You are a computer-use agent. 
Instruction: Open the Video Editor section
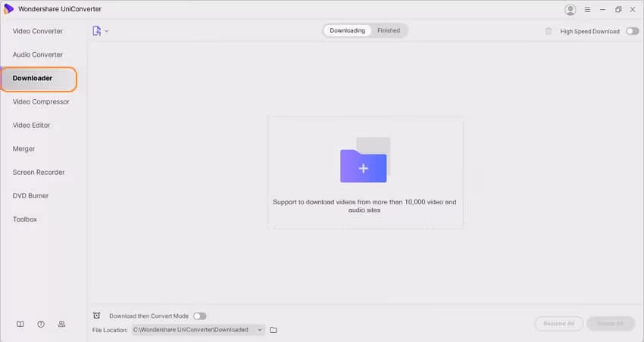click(x=31, y=125)
